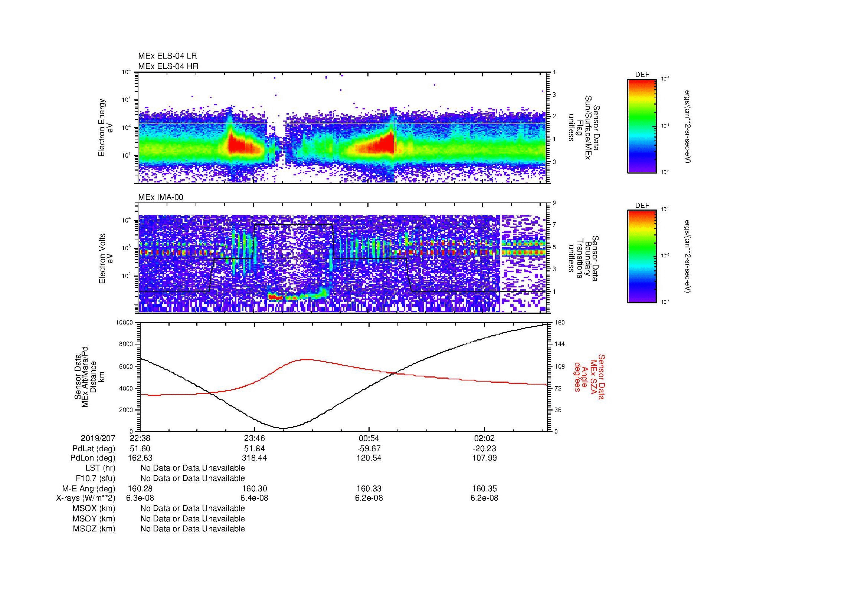This screenshot has width=868, height=613.
Task: Click the M-E Ang value '160.28'
Action: pos(140,489)
